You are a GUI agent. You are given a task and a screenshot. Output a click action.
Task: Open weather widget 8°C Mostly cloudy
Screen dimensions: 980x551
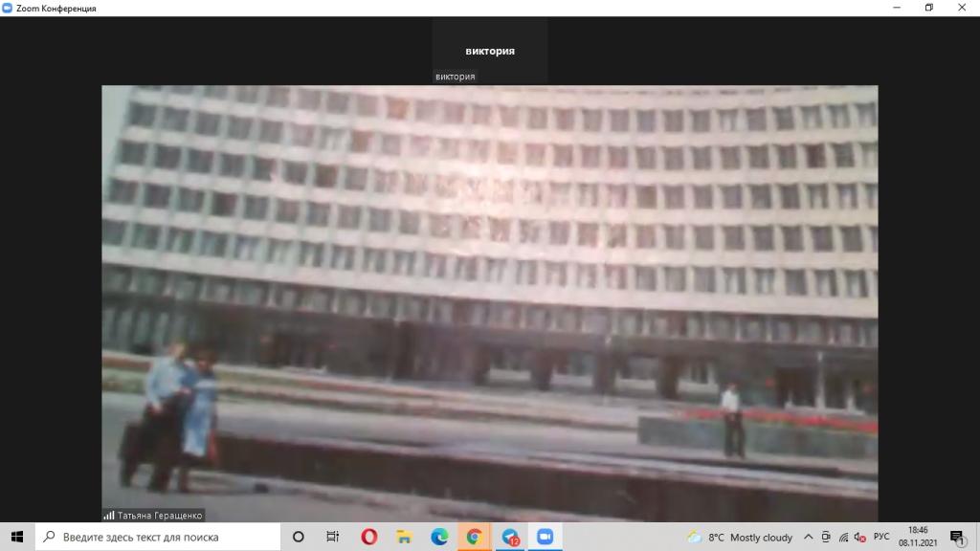(740, 538)
